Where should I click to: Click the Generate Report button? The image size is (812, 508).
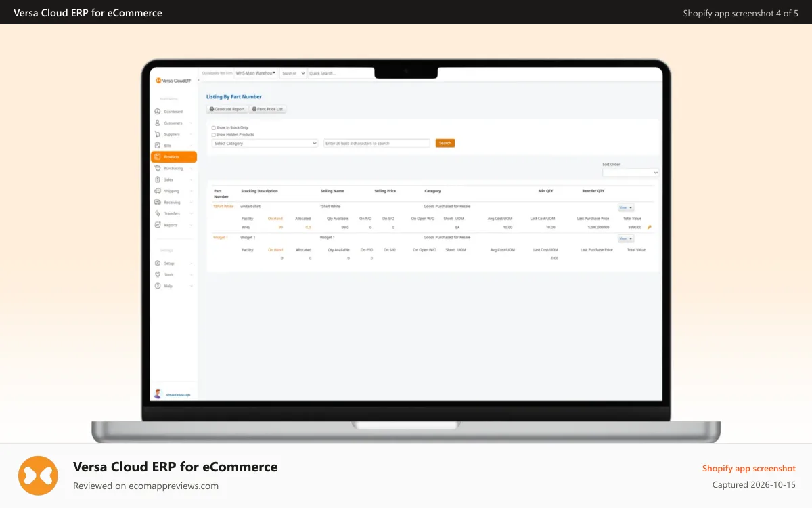227,109
